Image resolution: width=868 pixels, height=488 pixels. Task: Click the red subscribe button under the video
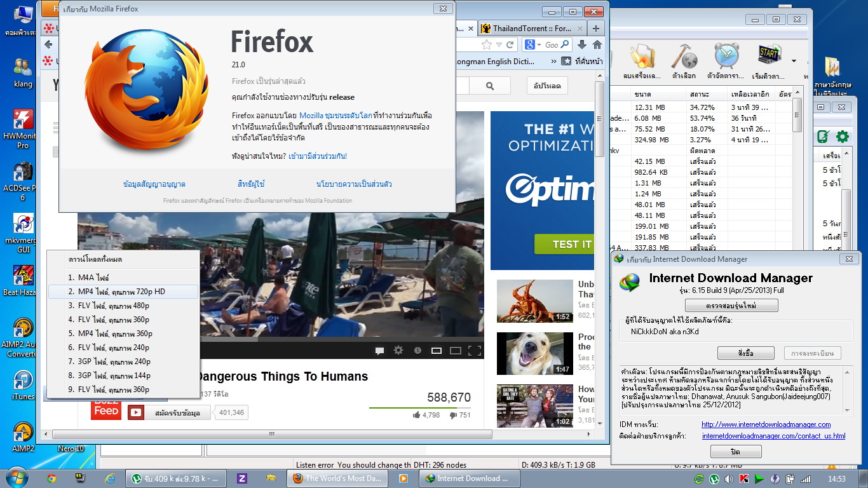(x=168, y=413)
